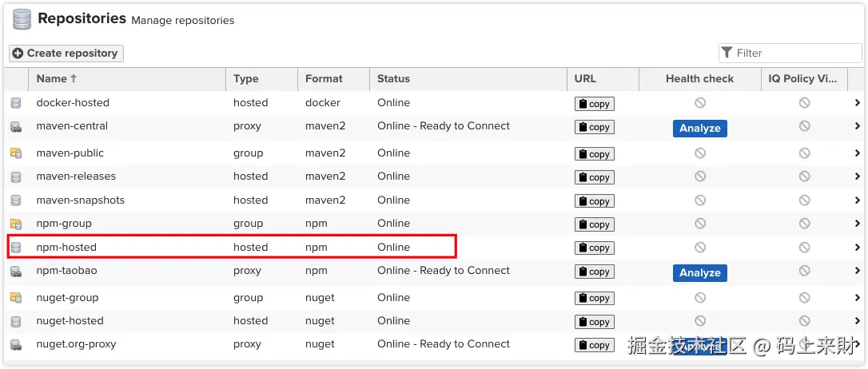The image size is (868, 369).
Task: Copy URL of maven-snapshots repository
Action: pos(595,201)
